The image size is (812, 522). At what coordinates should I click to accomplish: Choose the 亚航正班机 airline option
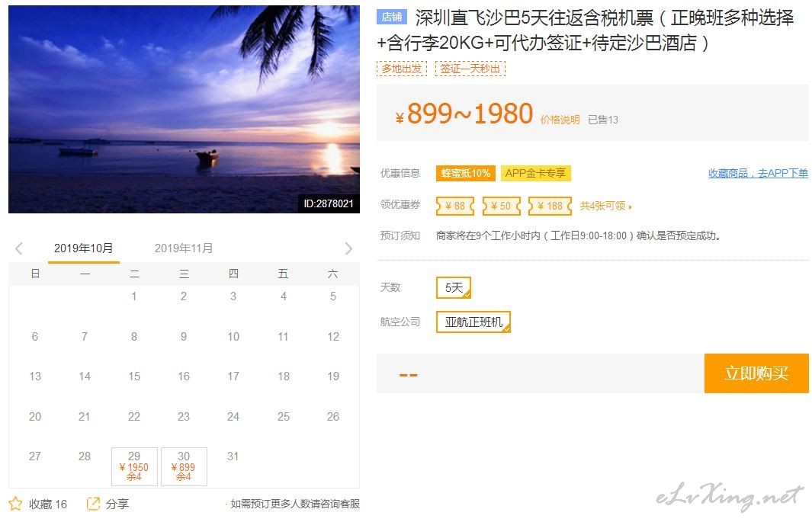(473, 322)
